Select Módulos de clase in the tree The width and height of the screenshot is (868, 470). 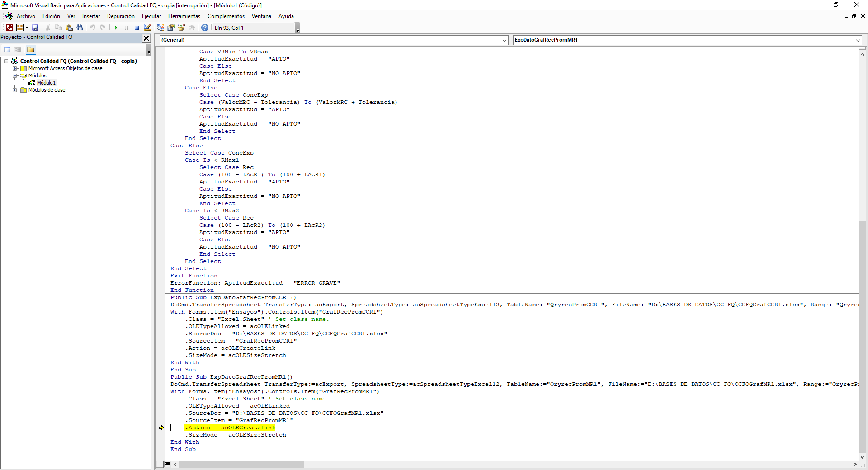click(47, 90)
